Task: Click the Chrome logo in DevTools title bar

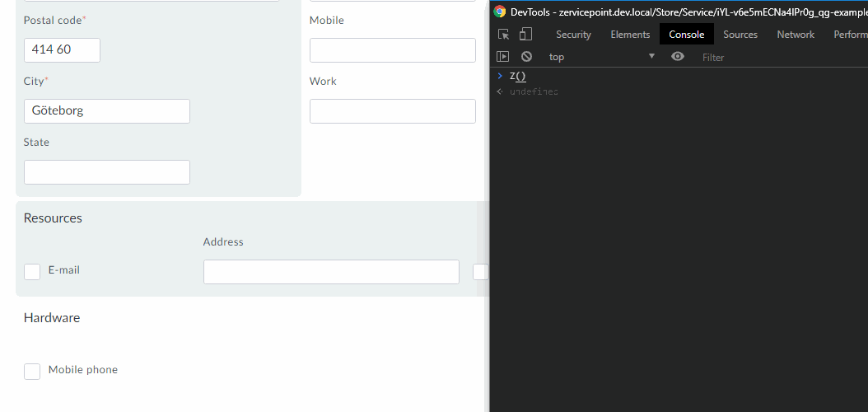Action: 500,12
